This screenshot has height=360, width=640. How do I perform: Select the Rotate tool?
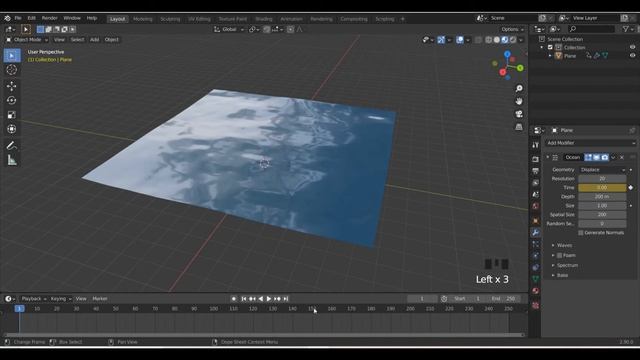coord(12,100)
